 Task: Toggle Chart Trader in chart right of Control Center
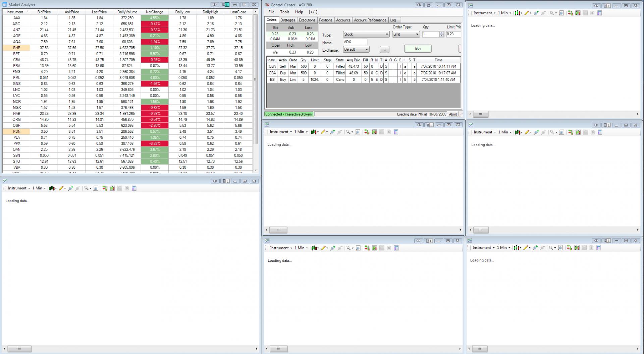point(571,13)
